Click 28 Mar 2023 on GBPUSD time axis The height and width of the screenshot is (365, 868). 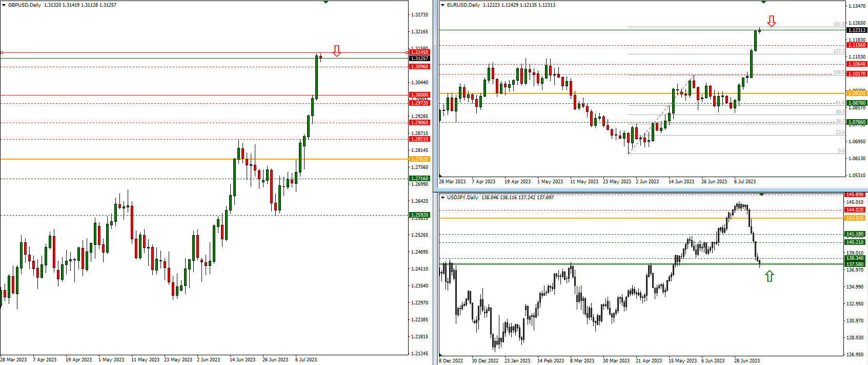pyautogui.click(x=13, y=360)
